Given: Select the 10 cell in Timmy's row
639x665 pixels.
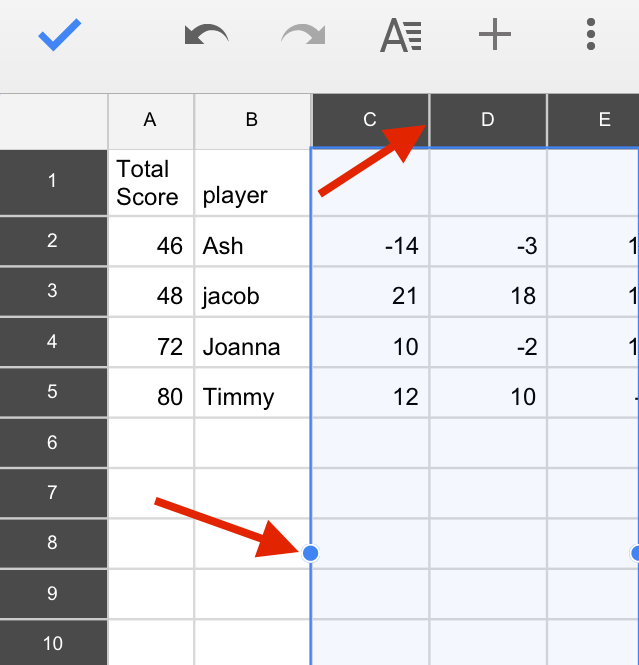Looking at the screenshot, I should tap(488, 392).
